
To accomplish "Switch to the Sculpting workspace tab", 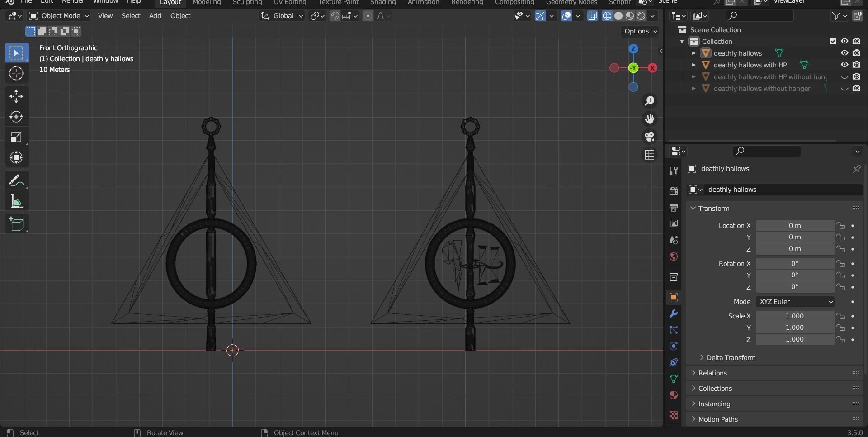I will pyautogui.click(x=247, y=3).
